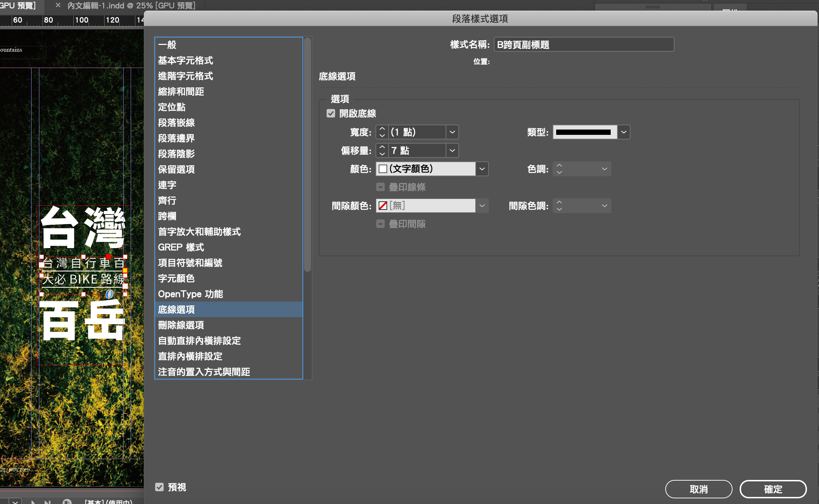This screenshot has height=504, width=819.
Task: Click the 樣式名稱 style name field
Action: pos(583,45)
